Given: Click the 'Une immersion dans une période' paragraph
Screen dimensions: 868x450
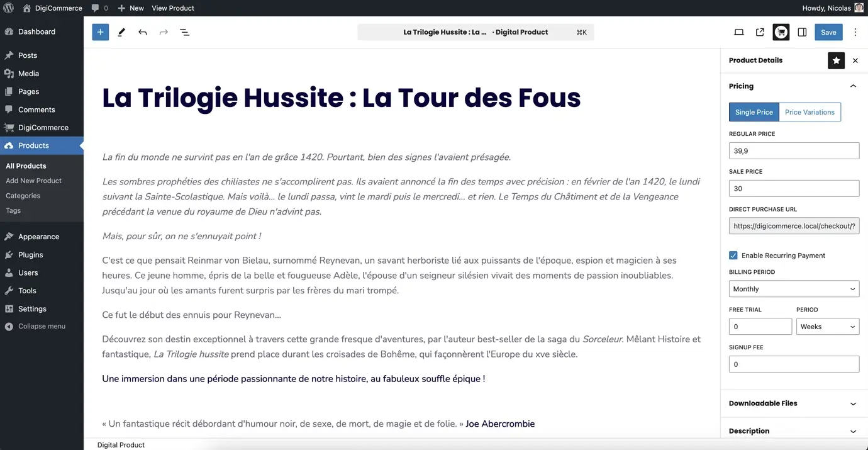Looking at the screenshot, I should (294, 379).
